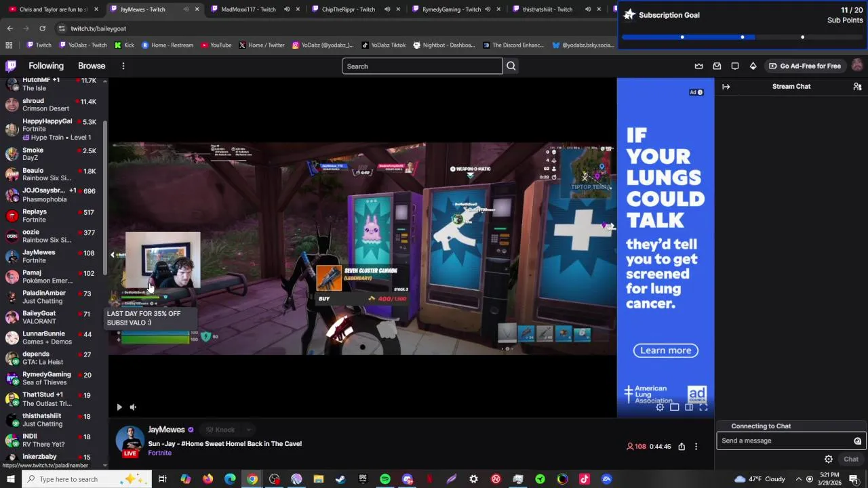The width and height of the screenshot is (868, 488).
Task: Click Go Ad-Free for Free
Action: coord(805,66)
